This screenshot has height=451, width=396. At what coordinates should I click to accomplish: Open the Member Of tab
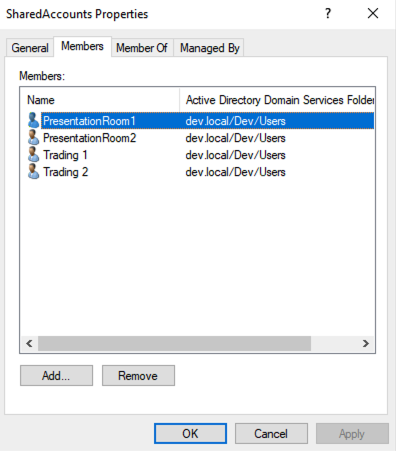click(x=142, y=48)
